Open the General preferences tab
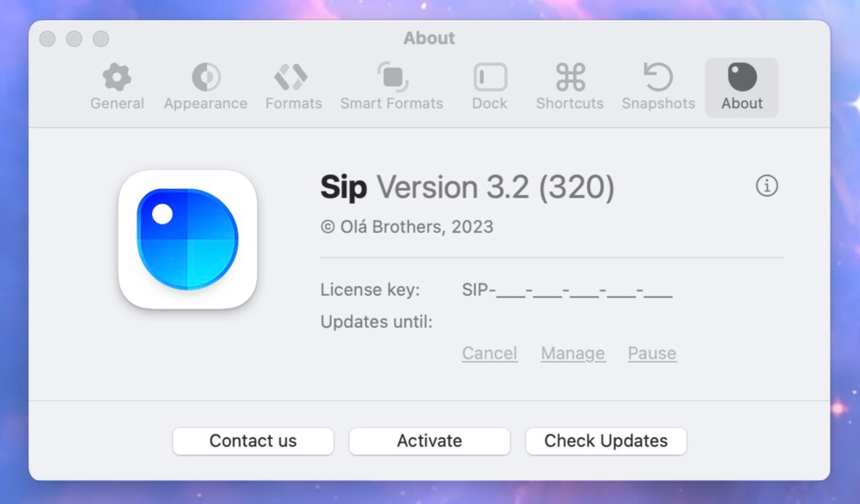The image size is (860, 504). (x=117, y=87)
